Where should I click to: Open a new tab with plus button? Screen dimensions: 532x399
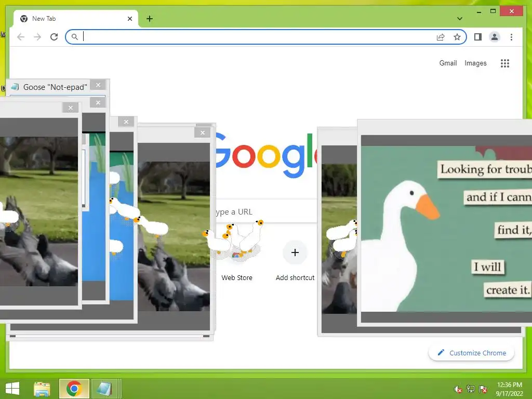(150, 19)
